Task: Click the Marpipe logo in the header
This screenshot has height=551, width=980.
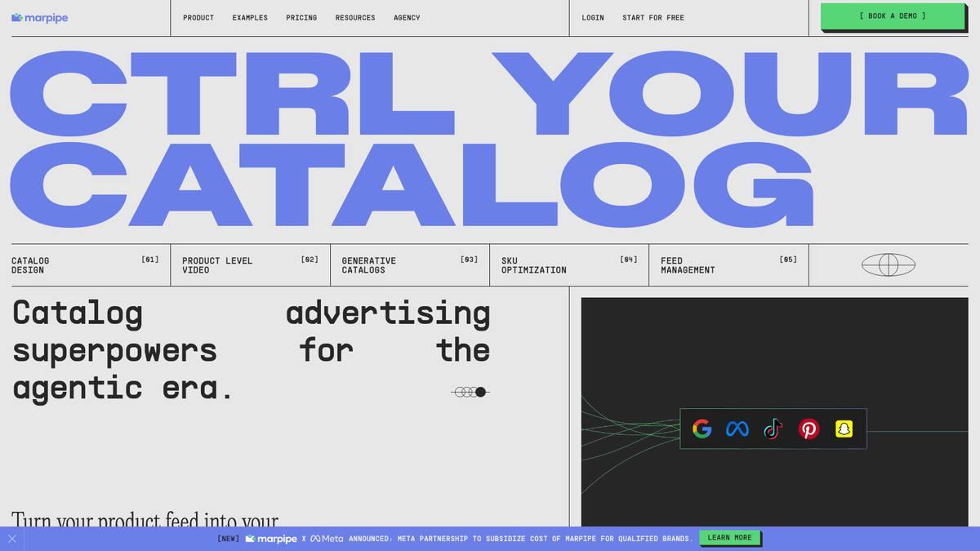Action: [39, 17]
